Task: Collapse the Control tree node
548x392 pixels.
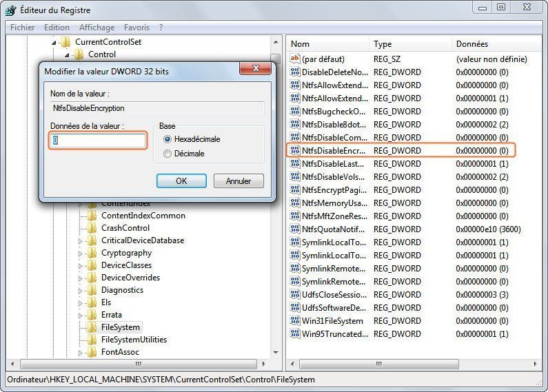Action: coord(67,55)
